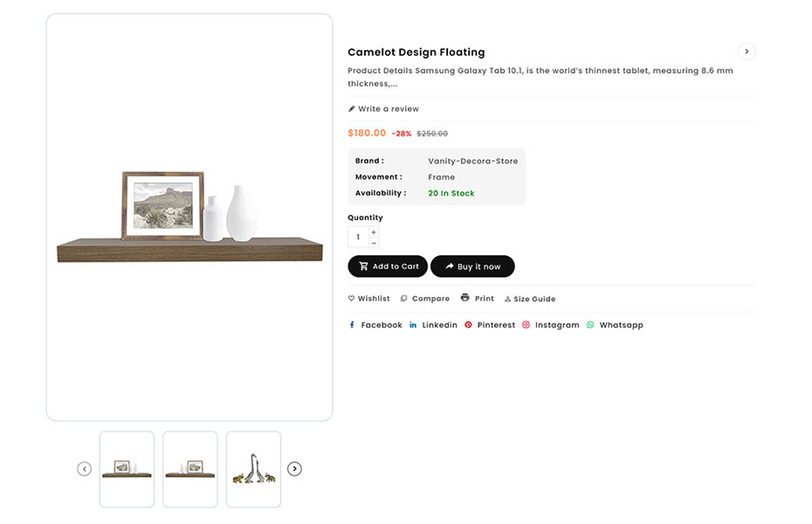This screenshot has width=812, height=524.
Task: Share on Pinterest
Action: pyautogui.click(x=490, y=325)
